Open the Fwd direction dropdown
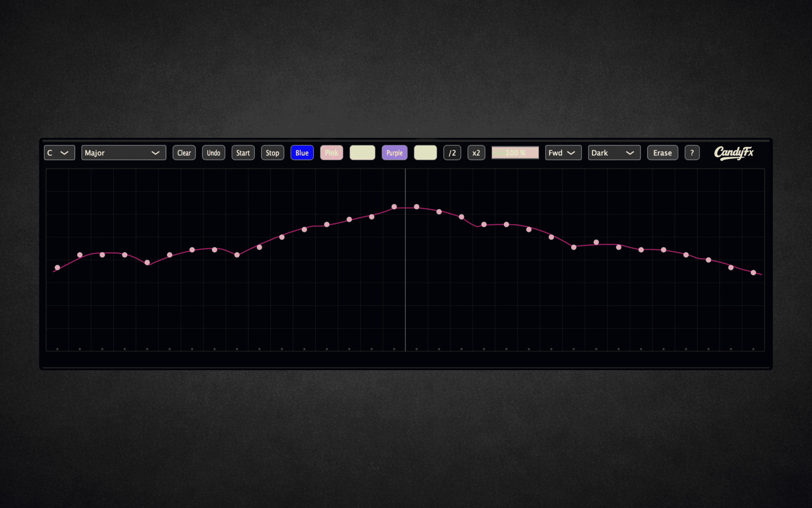Viewport: 812px width, 508px height. click(563, 153)
